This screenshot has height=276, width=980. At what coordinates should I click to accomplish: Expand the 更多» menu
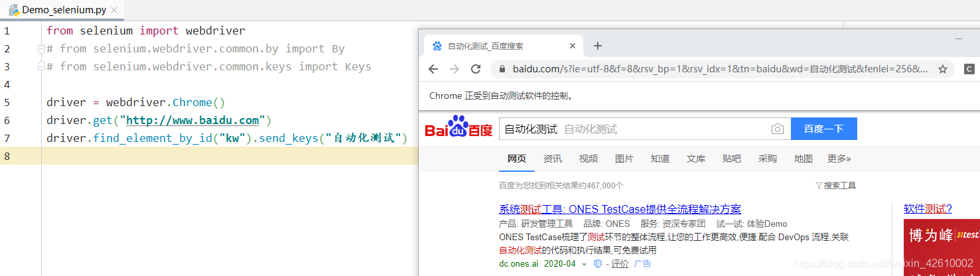(x=839, y=159)
